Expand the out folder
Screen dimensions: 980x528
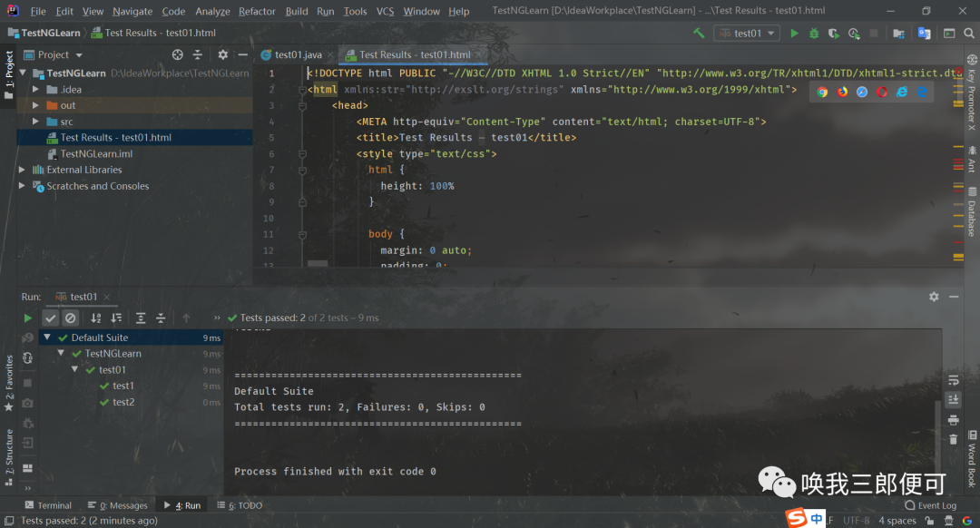coord(35,105)
